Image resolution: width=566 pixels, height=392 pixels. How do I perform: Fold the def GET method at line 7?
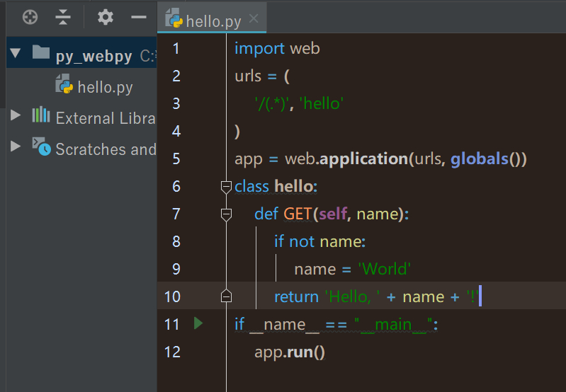click(x=226, y=214)
